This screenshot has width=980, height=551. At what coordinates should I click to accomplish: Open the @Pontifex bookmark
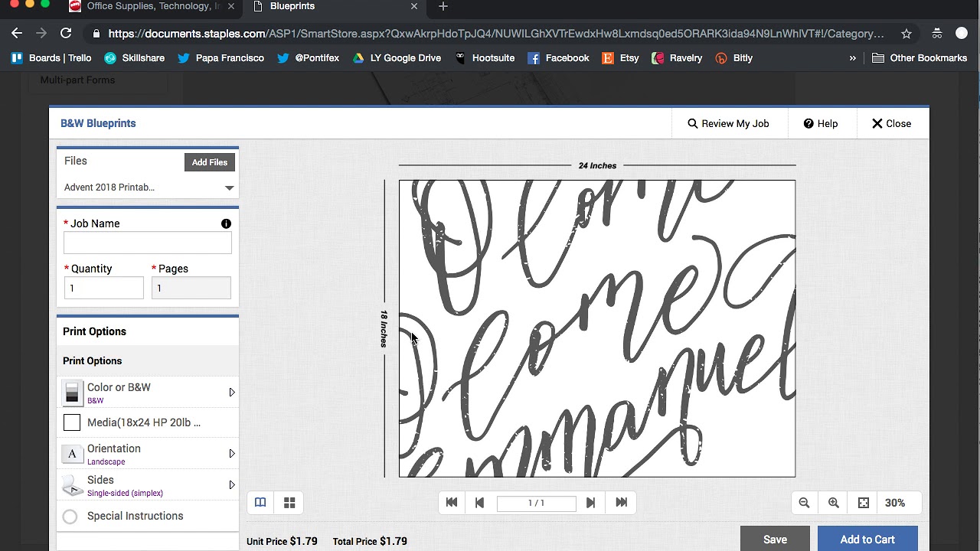click(x=308, y=58)
